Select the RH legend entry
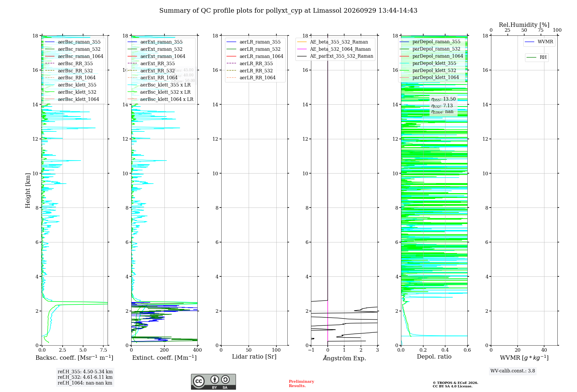Viewport: 577px width, 392px height. click(537, 57)
